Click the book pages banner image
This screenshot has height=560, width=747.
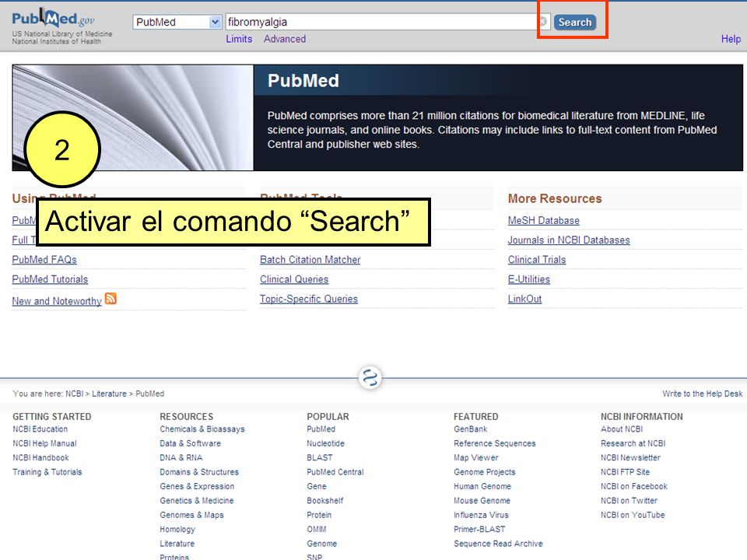[x=133, y=117]
